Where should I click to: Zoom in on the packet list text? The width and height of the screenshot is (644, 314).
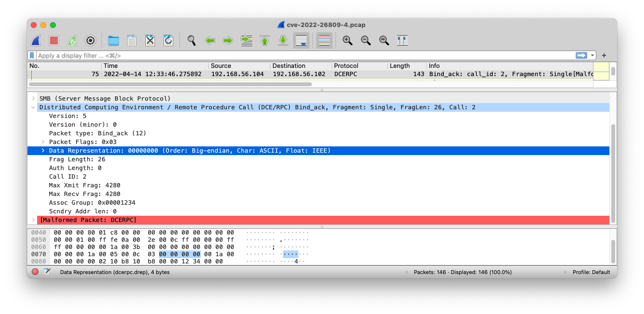(348, 40)
